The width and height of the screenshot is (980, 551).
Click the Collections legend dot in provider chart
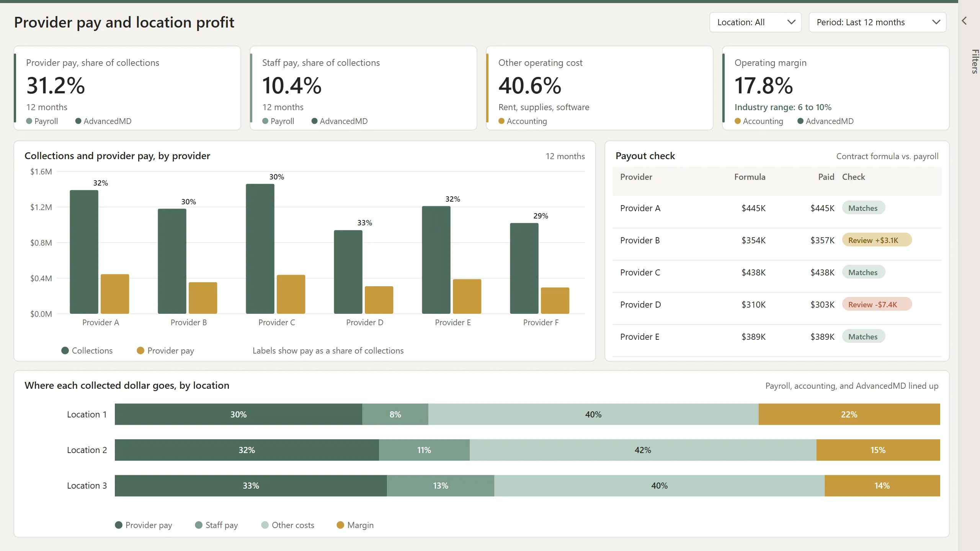pos(65,350)
